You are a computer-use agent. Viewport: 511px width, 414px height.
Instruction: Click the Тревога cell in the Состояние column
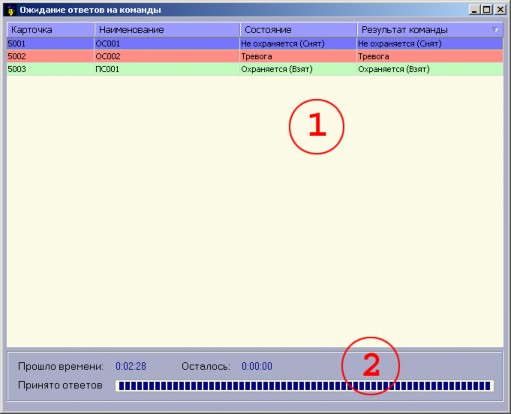256,56
